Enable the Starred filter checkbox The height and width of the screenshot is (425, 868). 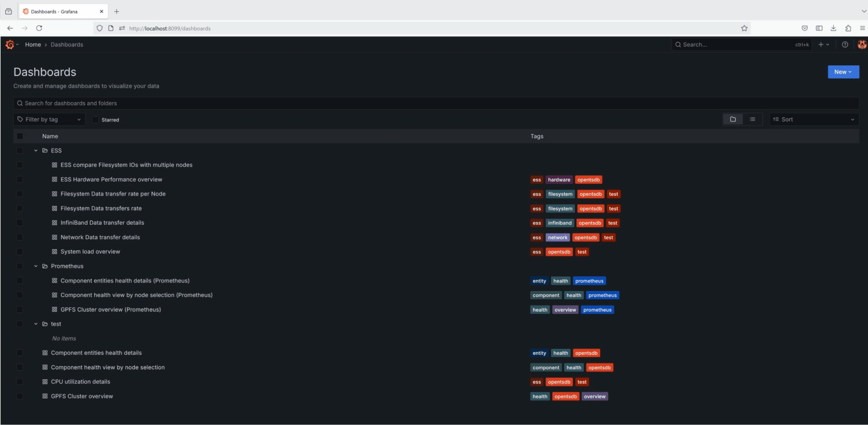point(96,120)
